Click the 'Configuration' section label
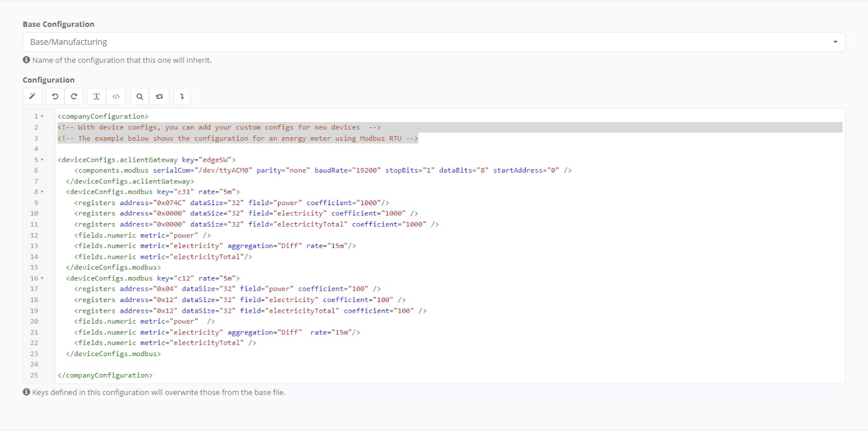868x438 pixels. [48, 80]
